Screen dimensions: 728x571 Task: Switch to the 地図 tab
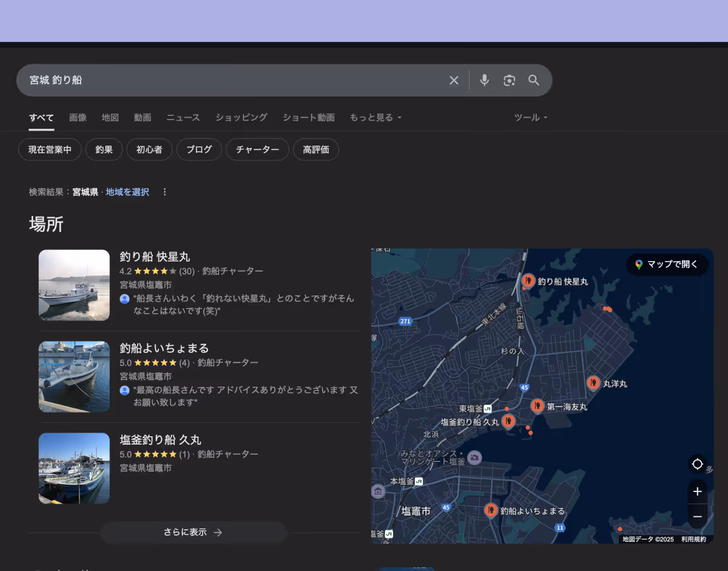click(x=110, y=117)
